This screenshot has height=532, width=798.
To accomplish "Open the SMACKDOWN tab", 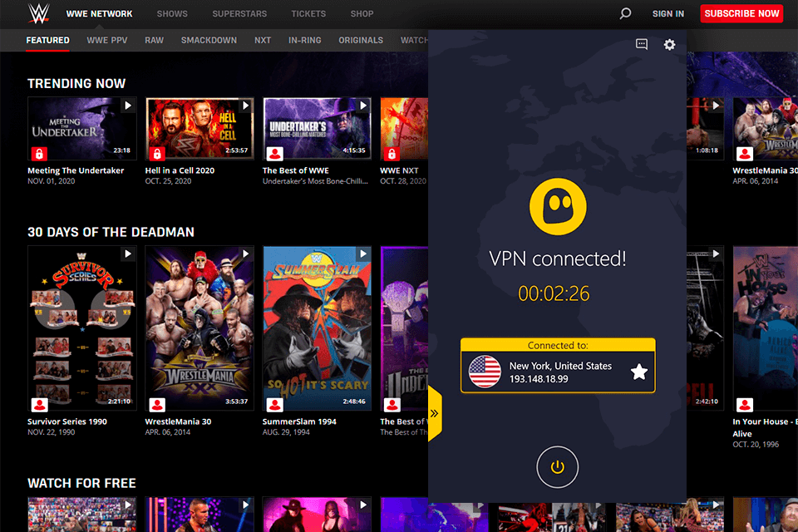I will tap(209, 40).
